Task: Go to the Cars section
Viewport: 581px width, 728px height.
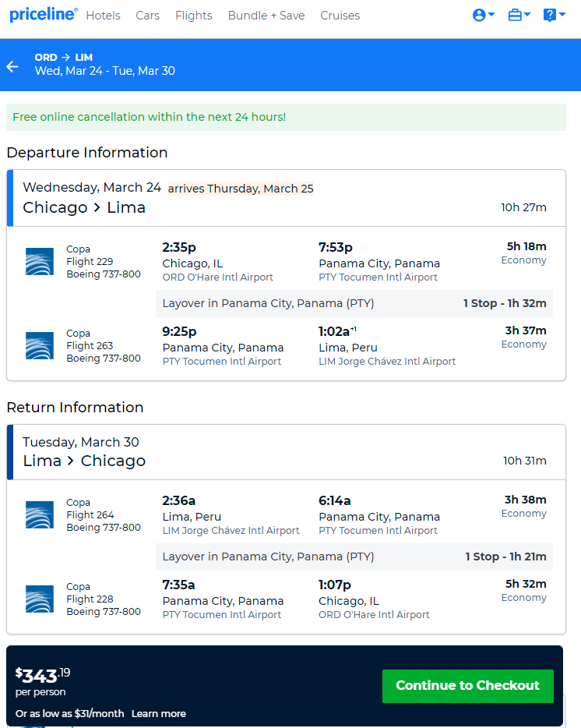Action: [147, 16]
